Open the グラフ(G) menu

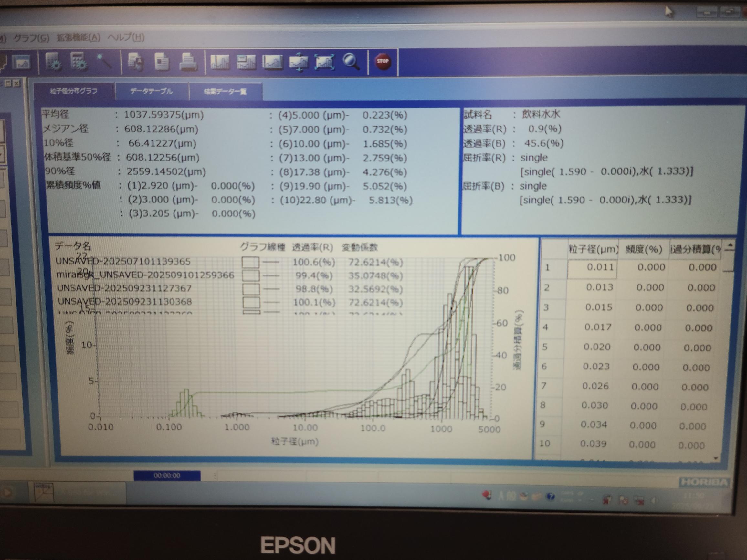(31, 38)
